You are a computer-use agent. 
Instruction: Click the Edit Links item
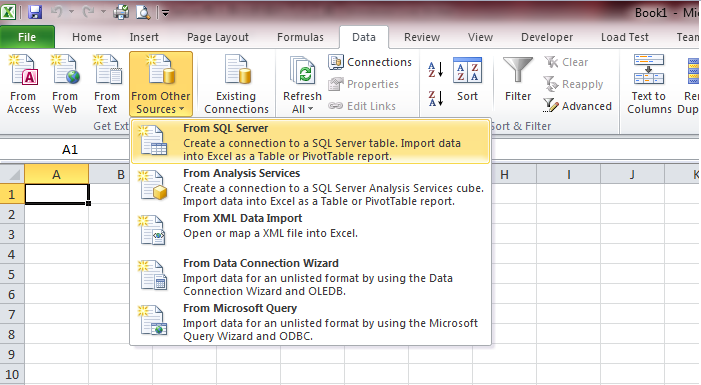point(362,106)
